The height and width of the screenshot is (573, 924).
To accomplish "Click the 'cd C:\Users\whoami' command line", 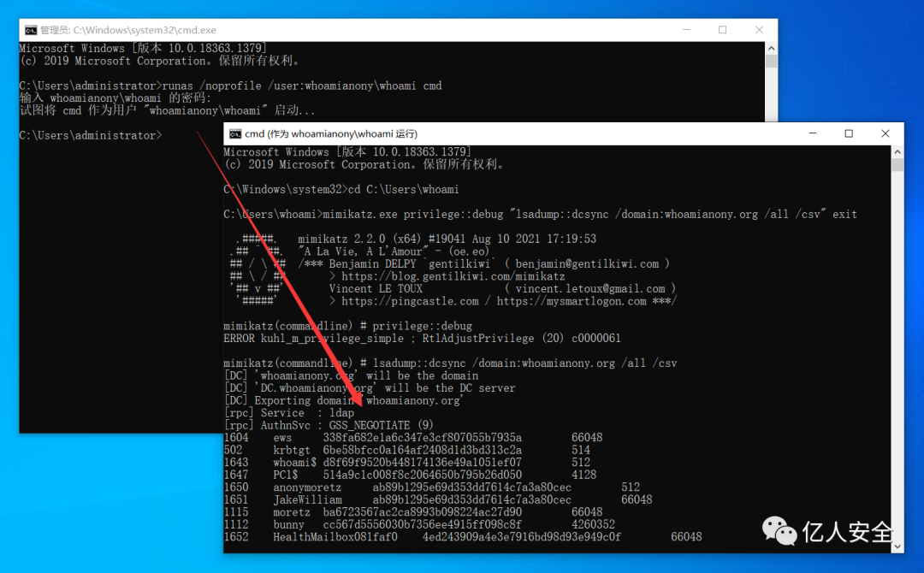I will [x=341, y=190].
